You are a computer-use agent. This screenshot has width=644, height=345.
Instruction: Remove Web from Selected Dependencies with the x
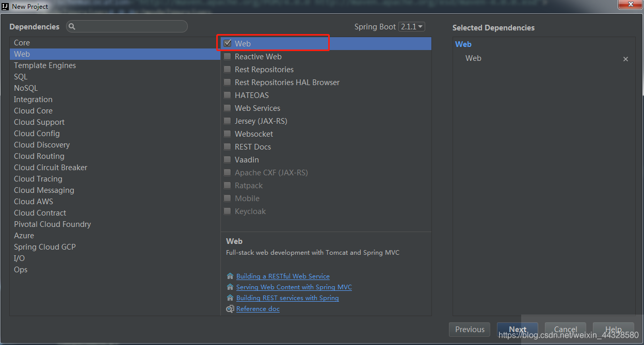[625, 59]
